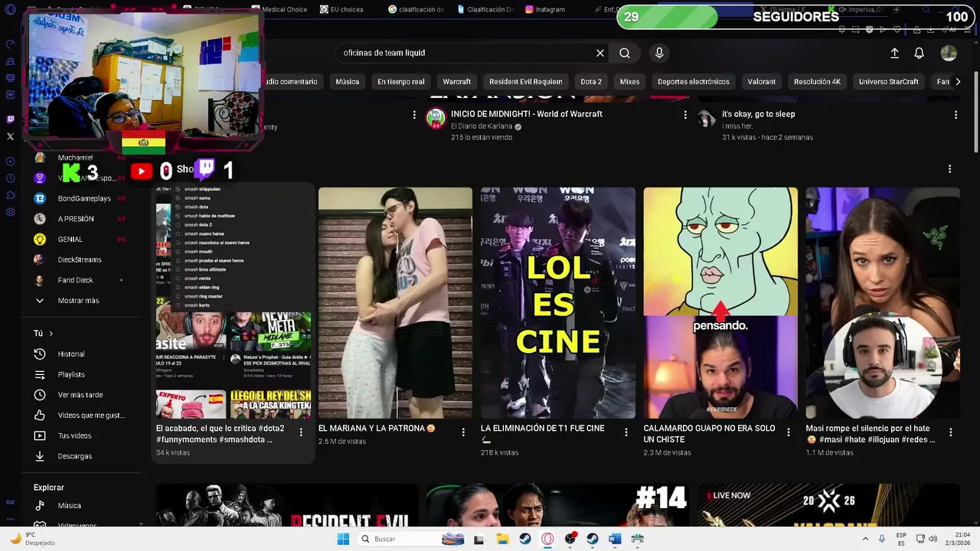Open options for it's okay, go to sleep
Image resolution: width=980 pixels, height=551 pixels.
pyautogui.click(x=955, y=115)
